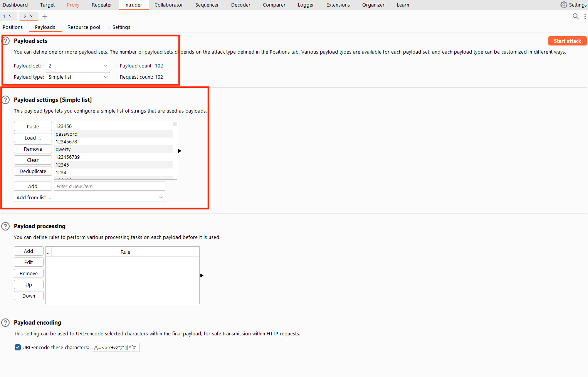Switch to the Resource pool tab
Image resolution: width=588 pixels, height=377 pixels.
point(84,27)
